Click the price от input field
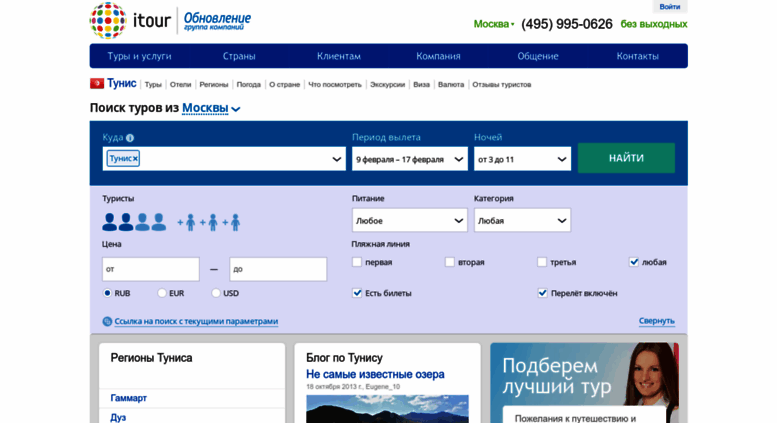Viewport: 777px width, 423px height. [150, 269]
